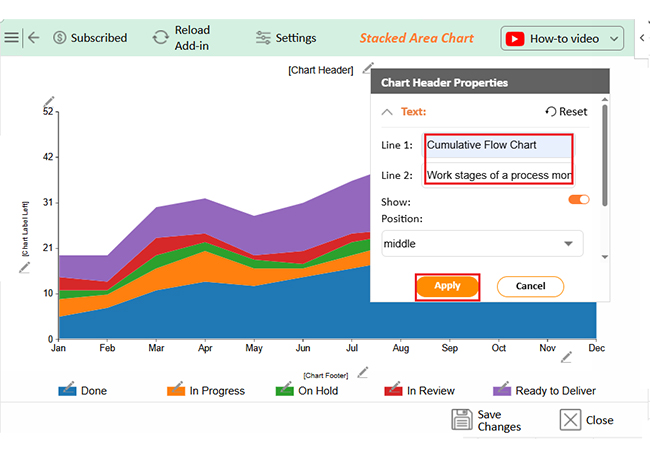Click the Apply button

tap(447, 286)
